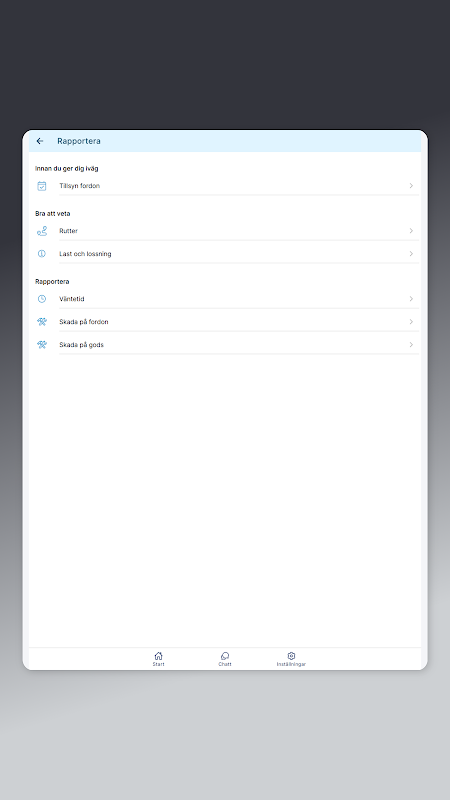Open Rutter using the right chevron

(x=411, y=231)
